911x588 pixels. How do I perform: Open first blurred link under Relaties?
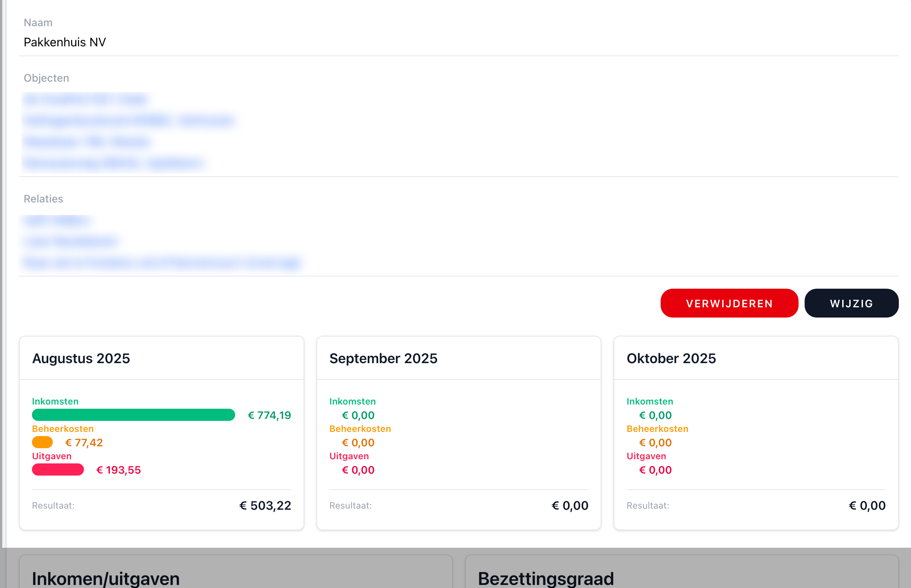pos(57,221)
